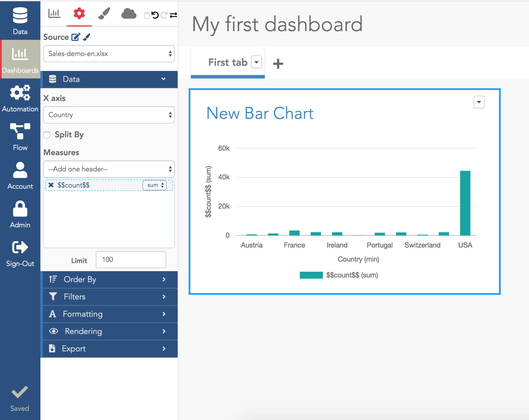Add a new dashboard tab
This screenshot has height=420, width=529.
[x=278, y=63]
